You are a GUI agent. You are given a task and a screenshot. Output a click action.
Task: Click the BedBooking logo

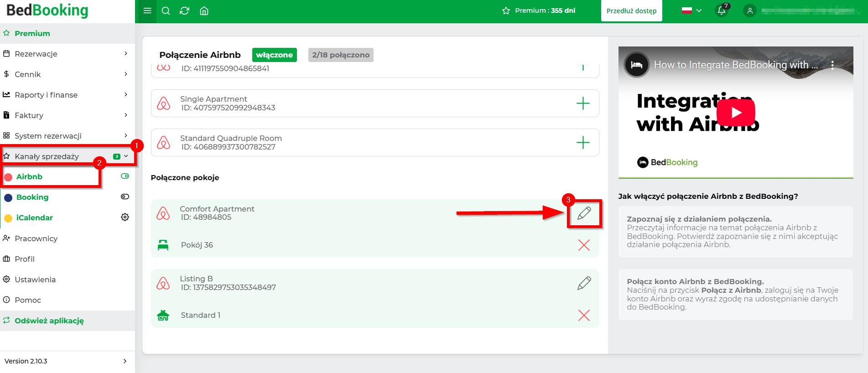(47, 10)
